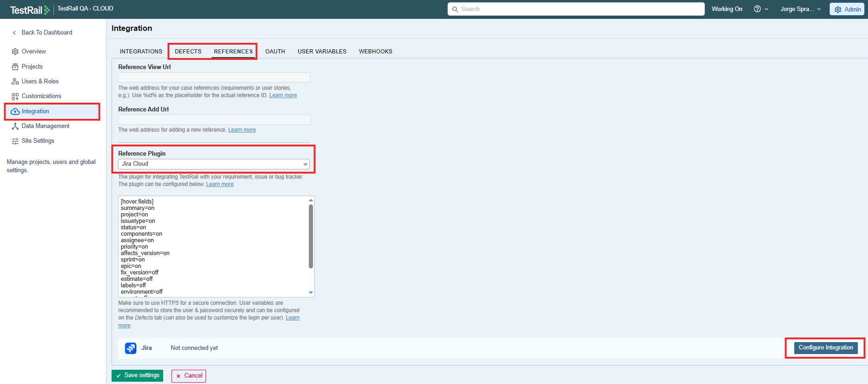
Task: Open the help question mark icon
Action: click(757, 9)
